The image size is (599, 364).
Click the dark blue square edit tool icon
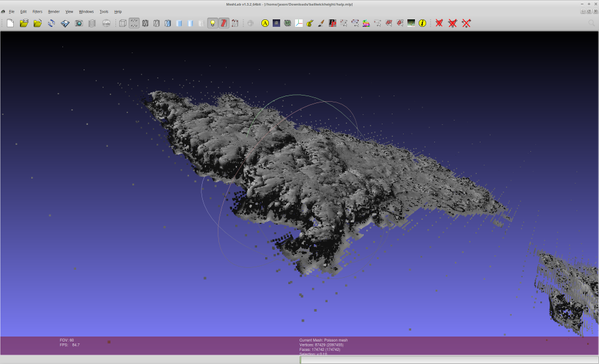point(276,23)
